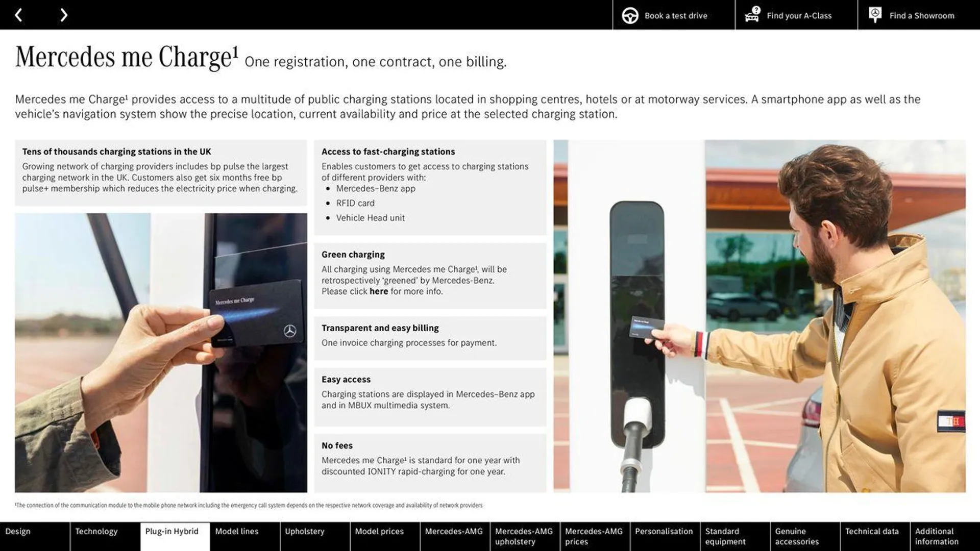The width and height of the screenshot is (980, 551).
Task: Click the steering wheel test drive icon
Action: [629, 15]
